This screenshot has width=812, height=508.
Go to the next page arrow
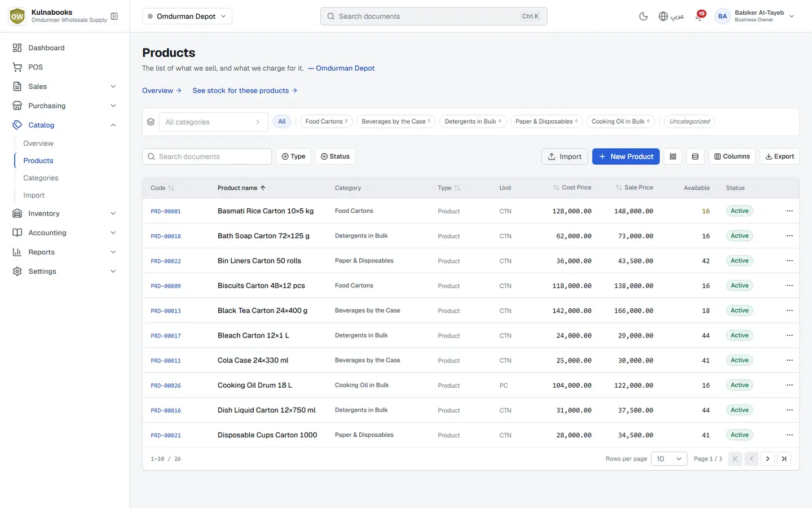click(x=768, y=459)
